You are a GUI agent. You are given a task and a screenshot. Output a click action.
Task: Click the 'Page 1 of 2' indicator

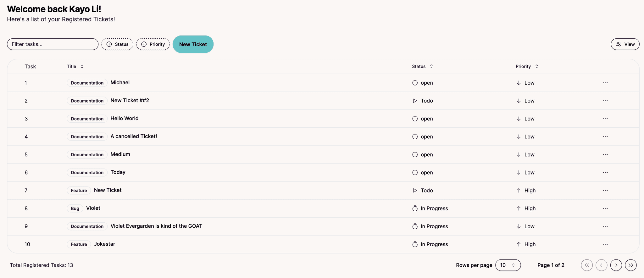[551, 265]
